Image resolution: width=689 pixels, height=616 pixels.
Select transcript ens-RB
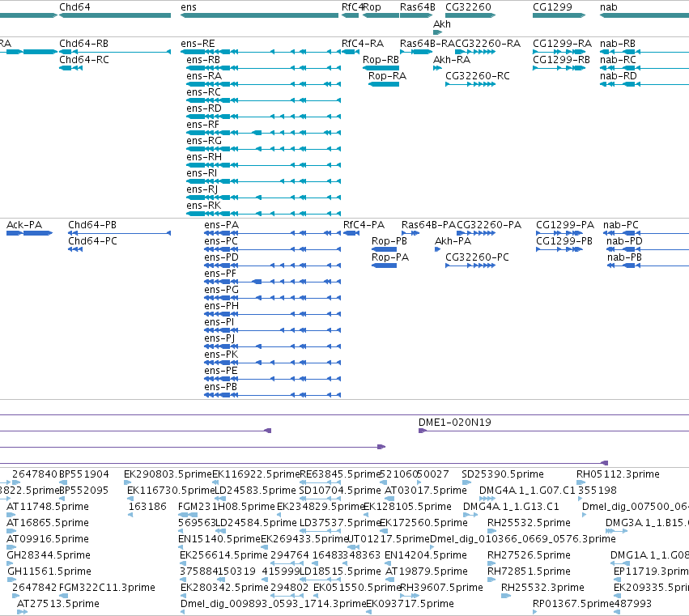203,60
